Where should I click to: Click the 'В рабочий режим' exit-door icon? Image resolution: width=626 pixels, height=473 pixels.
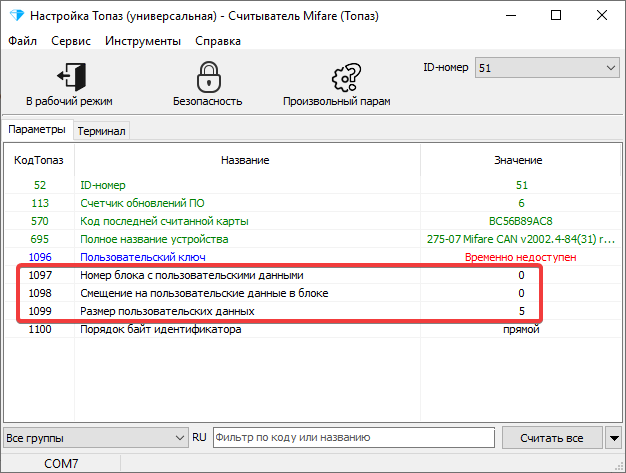71,76
